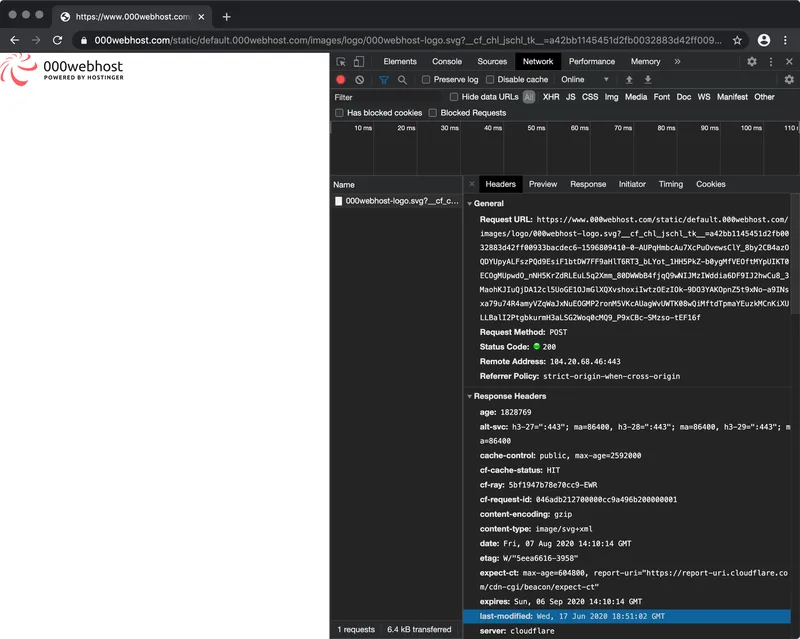Screen dimensions: 800x639
Task: Switch to the Console tab
Action: 447,62
